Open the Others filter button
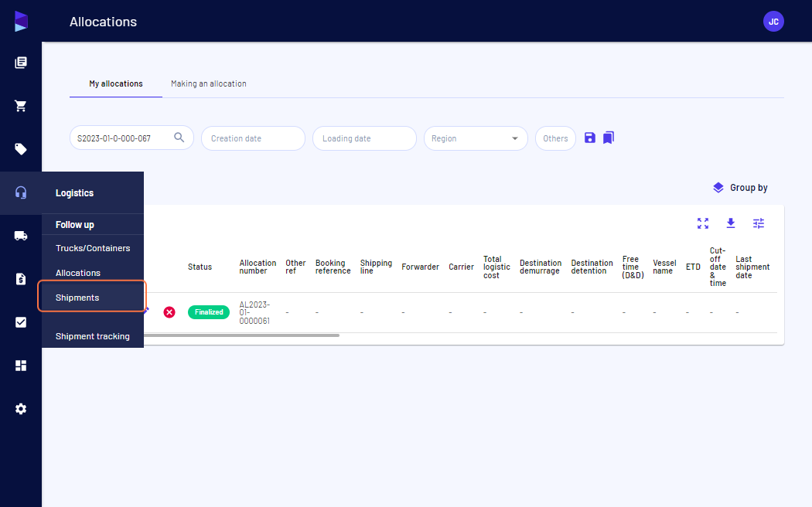 [555, 138]
